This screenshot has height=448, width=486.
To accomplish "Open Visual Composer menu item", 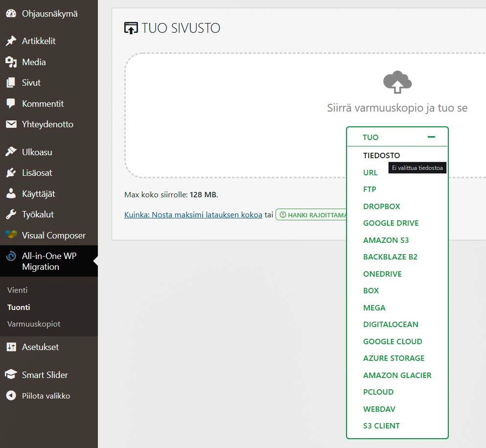I will coord(49,236).
